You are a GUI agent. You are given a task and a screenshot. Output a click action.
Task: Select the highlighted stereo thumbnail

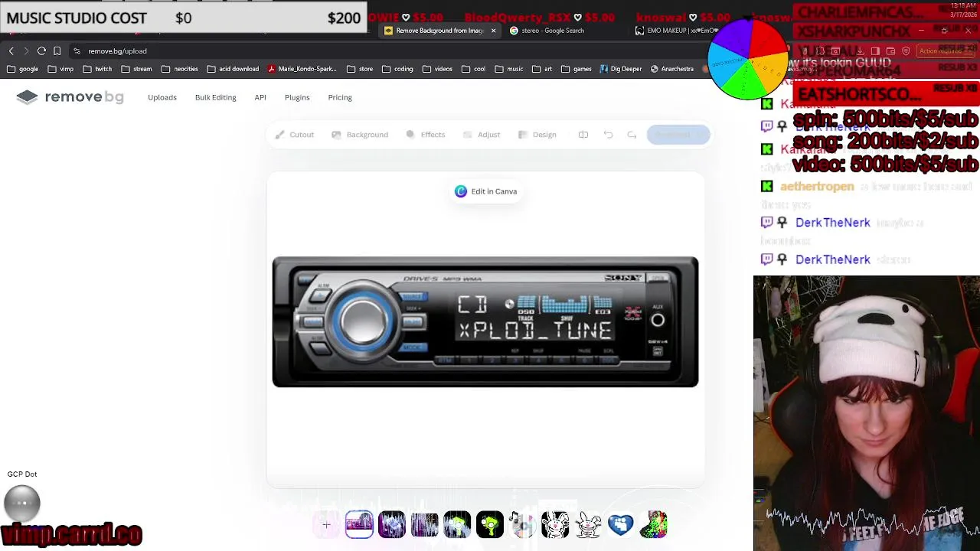coord(359,525)
